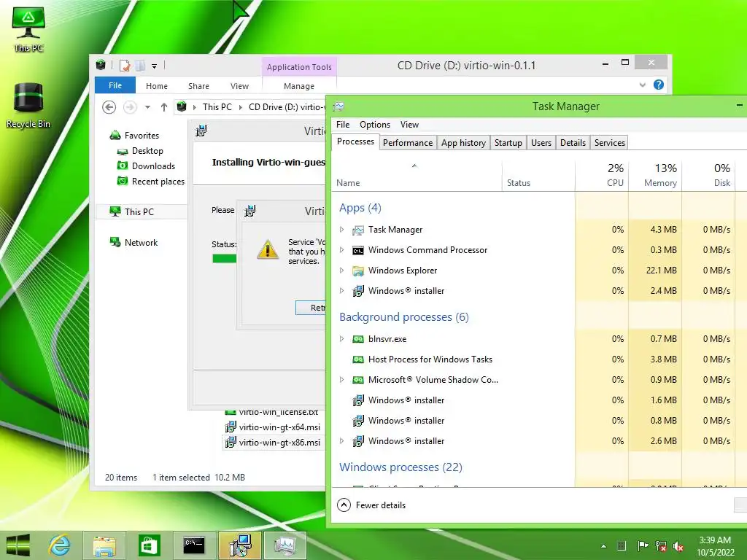Open Action Center flag tray icon

643,546
